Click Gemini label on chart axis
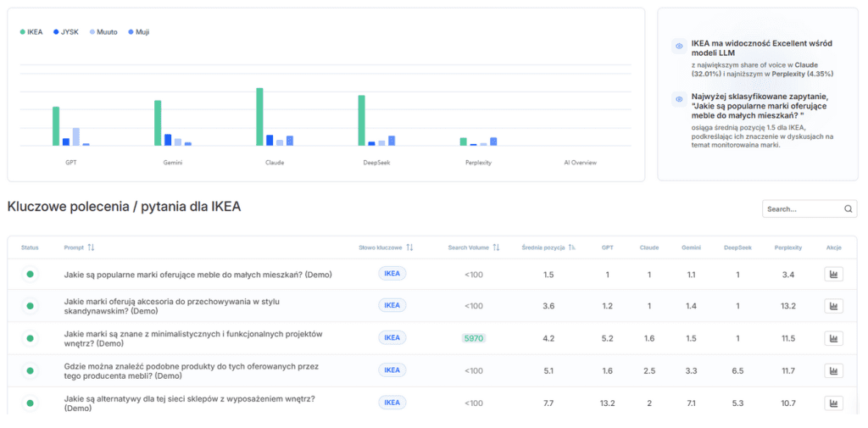 point(173,163)
